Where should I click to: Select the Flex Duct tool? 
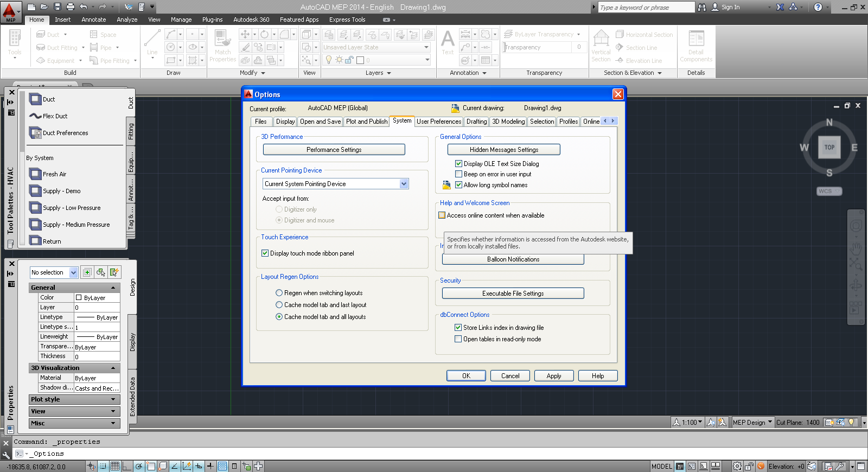(x=49, y=116)
